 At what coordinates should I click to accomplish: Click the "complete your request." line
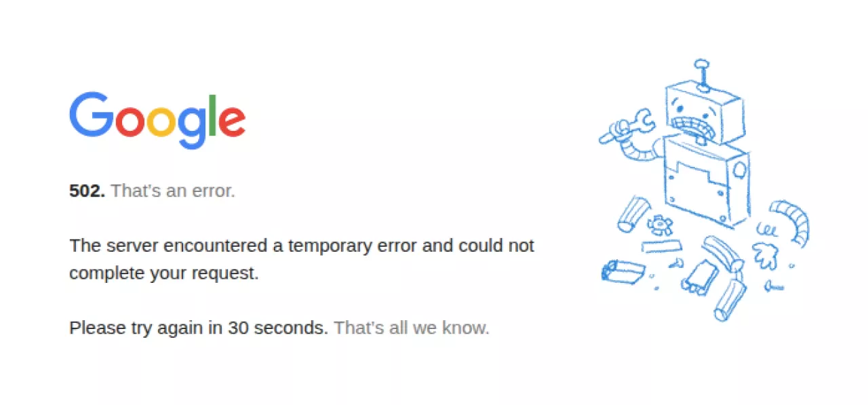pyautogui.click(x=164, y=273)
